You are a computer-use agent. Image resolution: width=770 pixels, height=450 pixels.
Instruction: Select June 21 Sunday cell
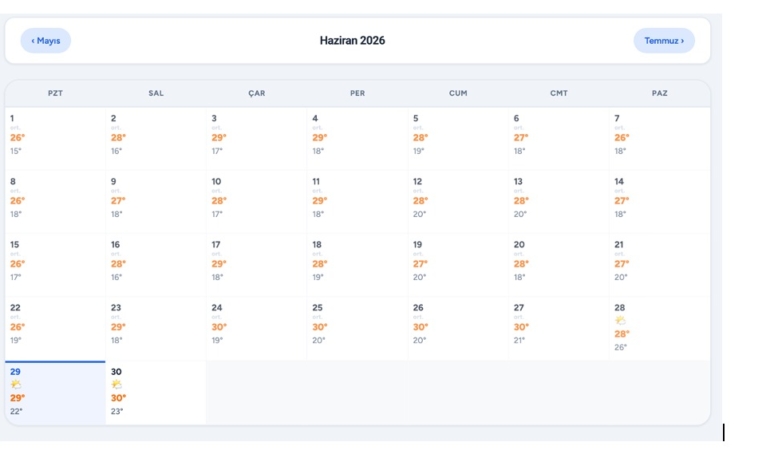tap(660, 265)
